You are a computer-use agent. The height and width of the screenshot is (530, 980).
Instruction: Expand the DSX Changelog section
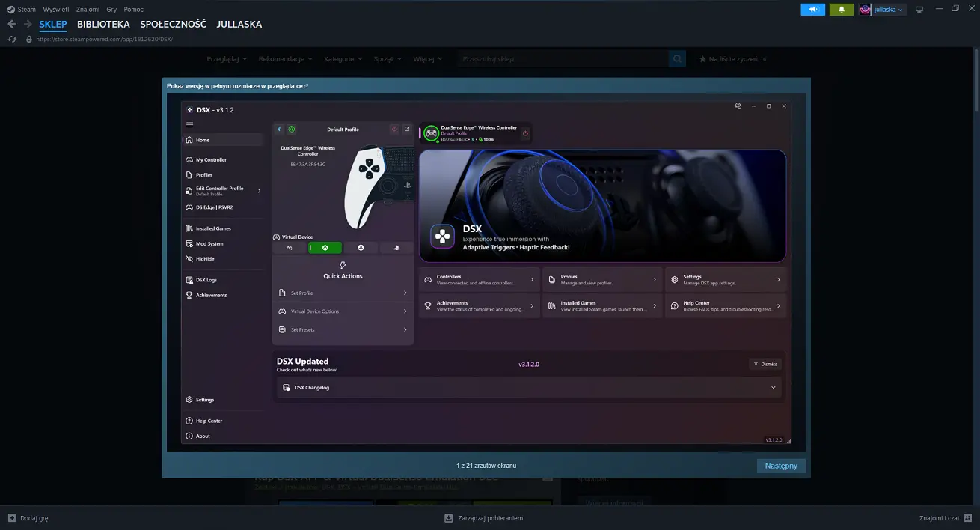pos(774,387)
